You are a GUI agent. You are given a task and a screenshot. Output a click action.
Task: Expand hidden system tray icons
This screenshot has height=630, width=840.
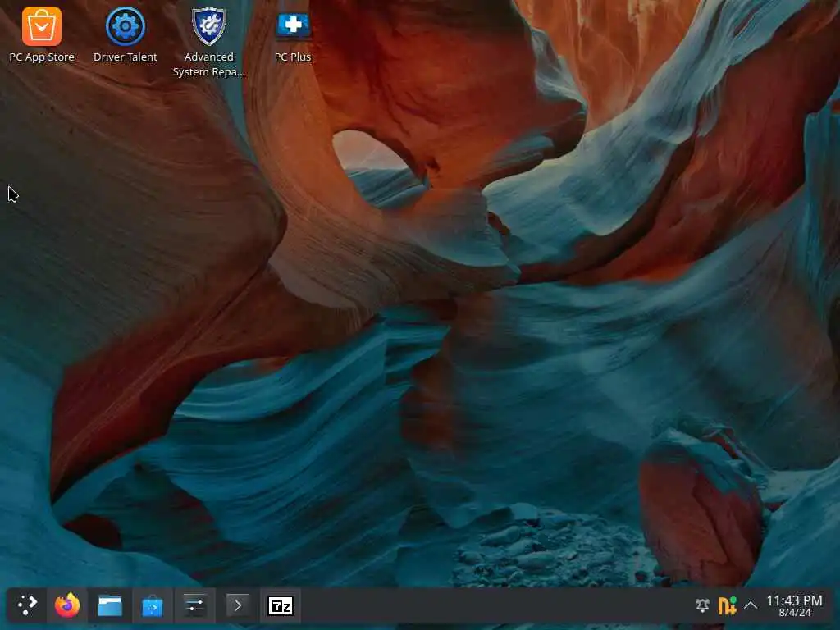tap(751, 605)
